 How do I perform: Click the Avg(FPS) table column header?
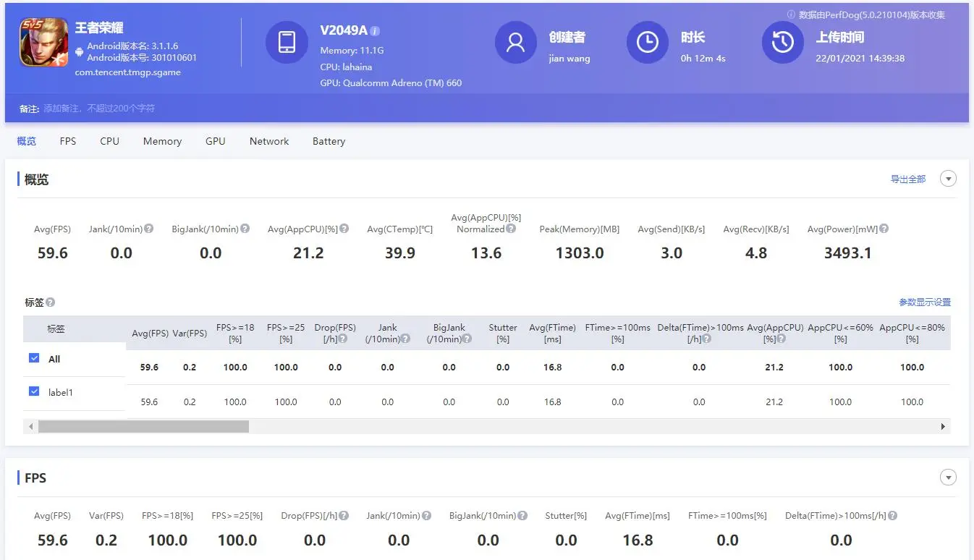pos(150,334)
